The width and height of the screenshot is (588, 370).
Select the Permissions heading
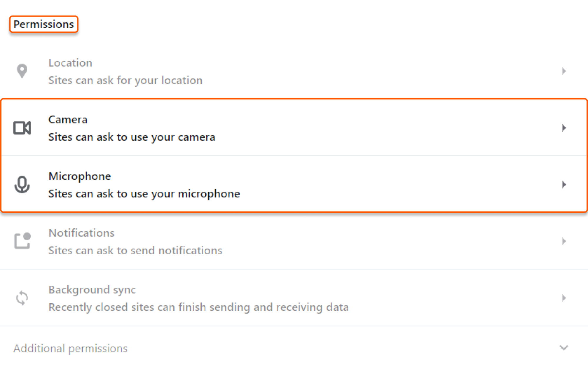coord(44,24)
